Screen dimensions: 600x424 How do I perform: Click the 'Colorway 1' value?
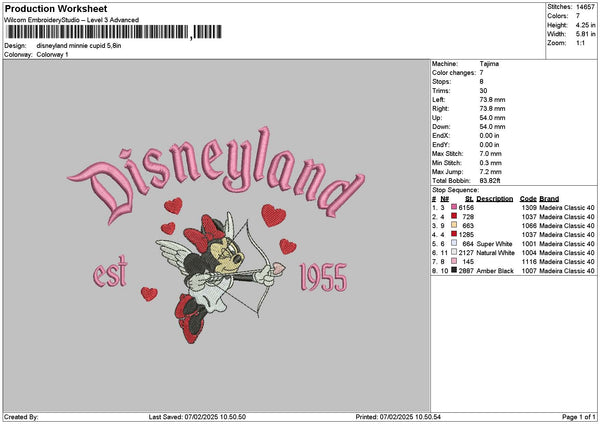point(52,55)
